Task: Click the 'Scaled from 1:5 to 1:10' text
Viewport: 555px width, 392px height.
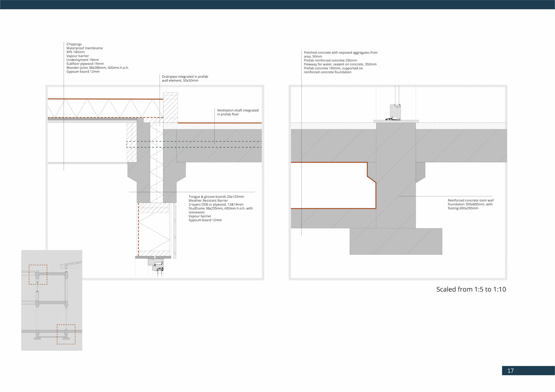Action: pyautogui.click(x=471, y=289)
